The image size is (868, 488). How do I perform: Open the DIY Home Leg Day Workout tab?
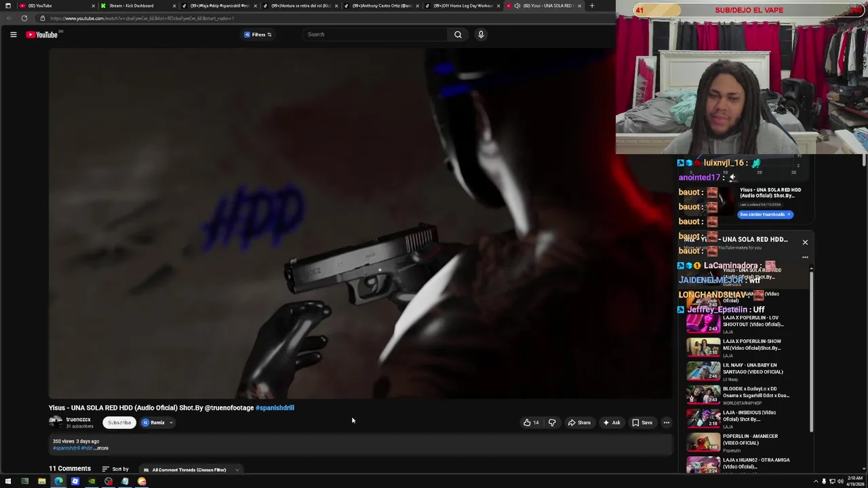pos(462,5)
